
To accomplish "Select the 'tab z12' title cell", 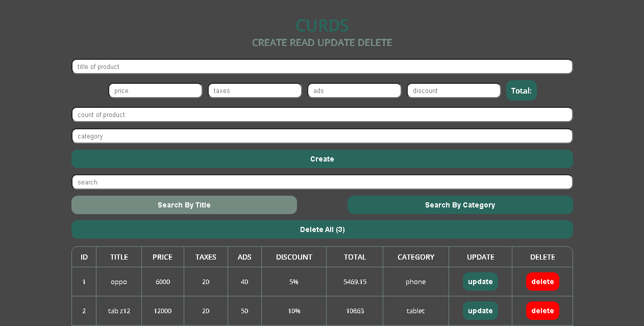I will coord(119,311).
